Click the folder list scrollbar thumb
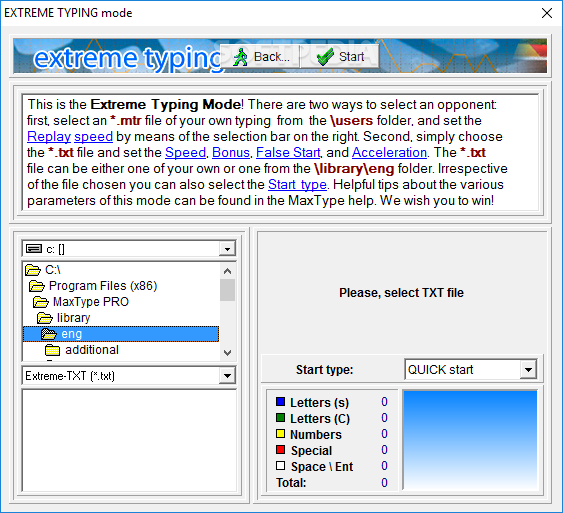Image resolution: width=563 pixels, height=513 pixels. coord(227,290)
